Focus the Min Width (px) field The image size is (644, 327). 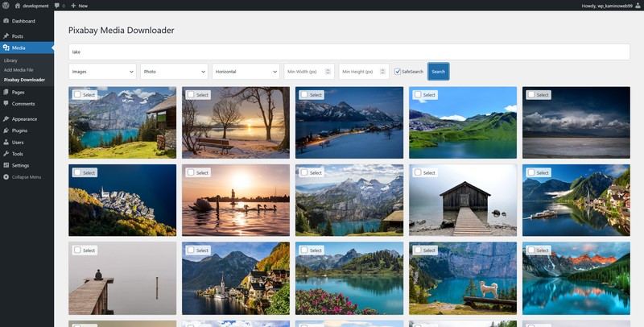coord(309,72)
